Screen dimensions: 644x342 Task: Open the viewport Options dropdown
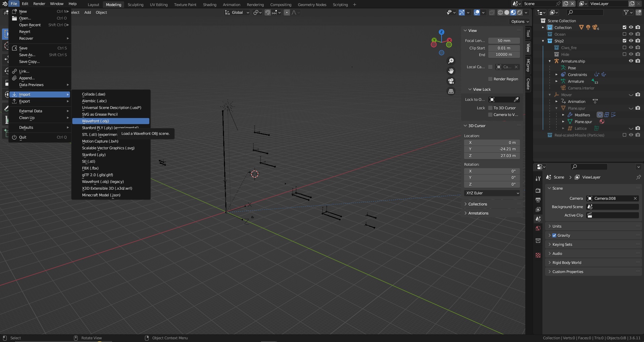point(520,22)
